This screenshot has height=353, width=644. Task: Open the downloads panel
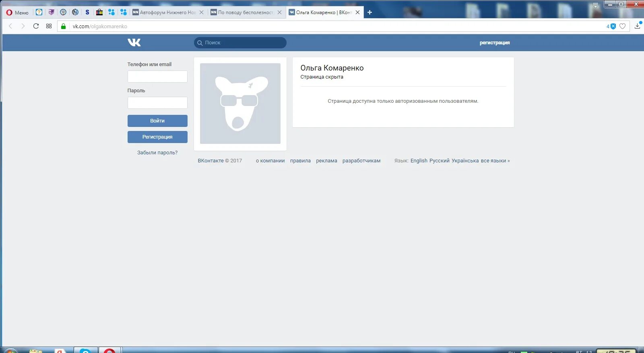pyautogui.click(x=638, y=26)
